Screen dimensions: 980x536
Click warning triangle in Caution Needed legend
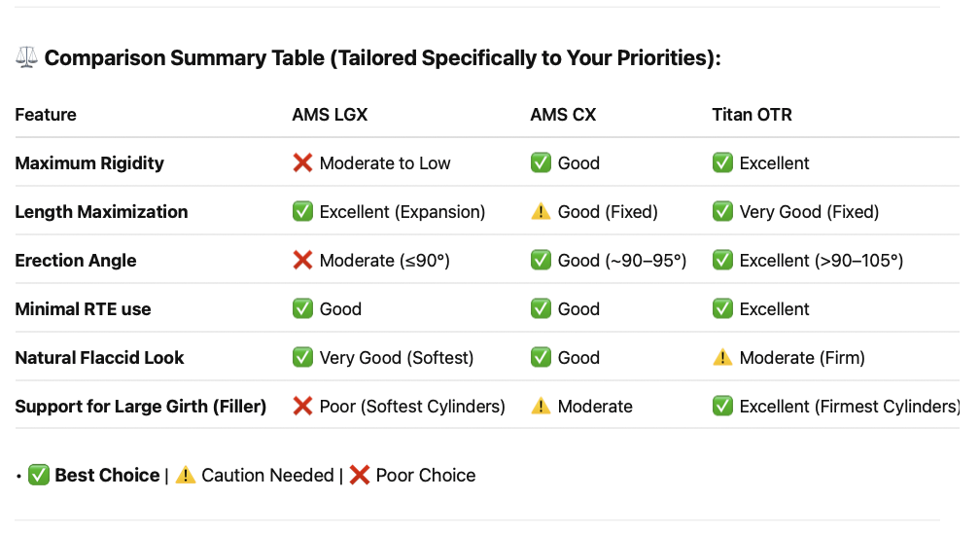[x=186, y=476]
